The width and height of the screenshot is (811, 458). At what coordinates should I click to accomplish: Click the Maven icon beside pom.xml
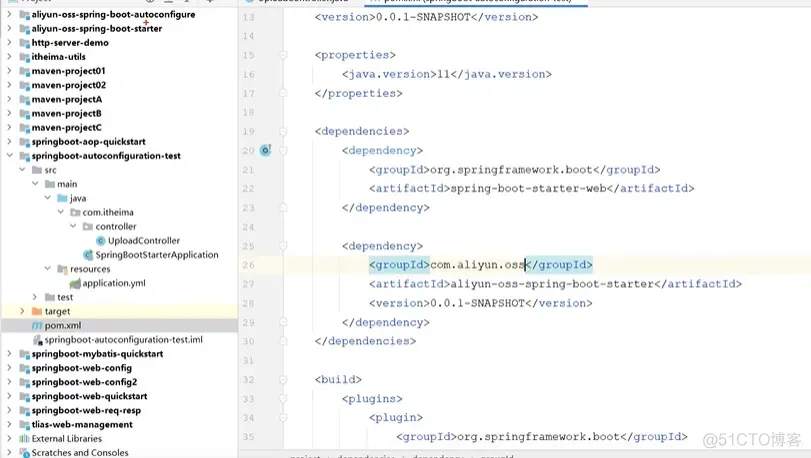[36, 326]
